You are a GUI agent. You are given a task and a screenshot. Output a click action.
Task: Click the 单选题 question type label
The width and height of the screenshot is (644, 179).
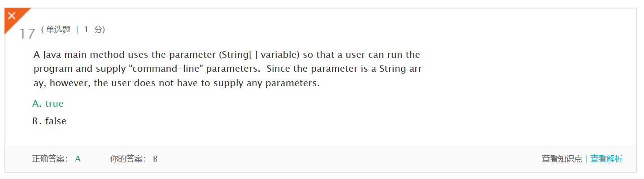(58, 30)
